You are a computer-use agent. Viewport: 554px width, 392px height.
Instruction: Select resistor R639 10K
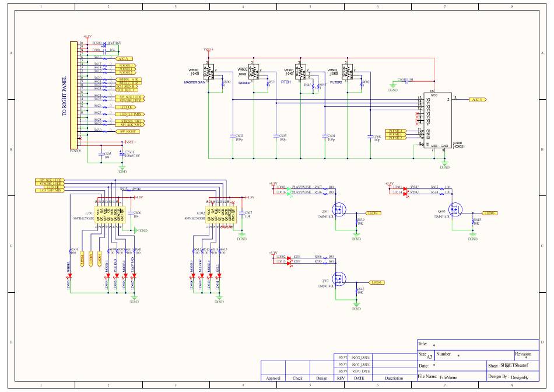(x=356, y=222)
